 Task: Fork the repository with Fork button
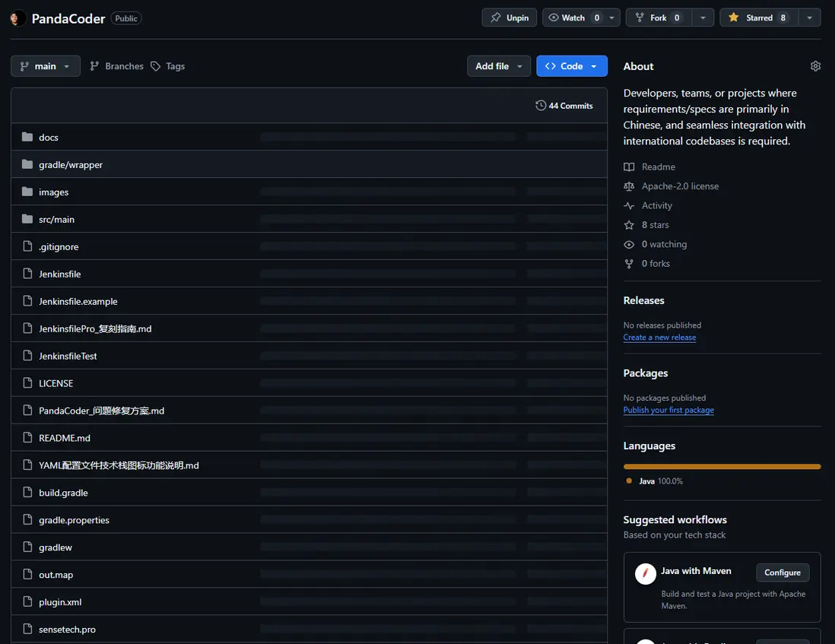coord(659,17)
